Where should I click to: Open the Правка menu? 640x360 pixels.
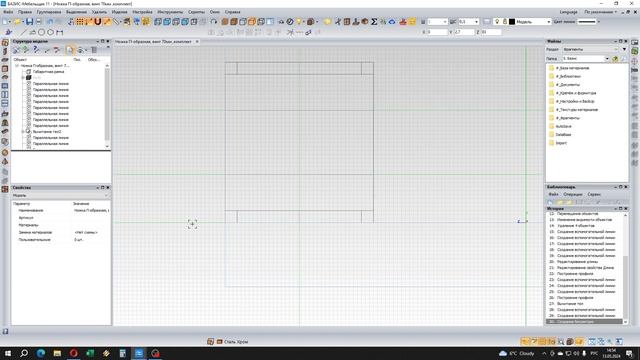pyautogui.click(x=25, y=12)
